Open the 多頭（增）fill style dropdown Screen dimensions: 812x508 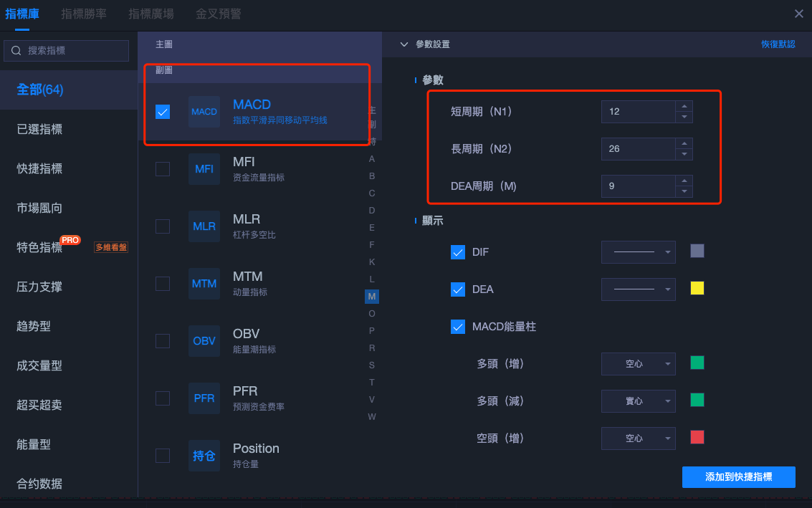[x=638, y=364]
